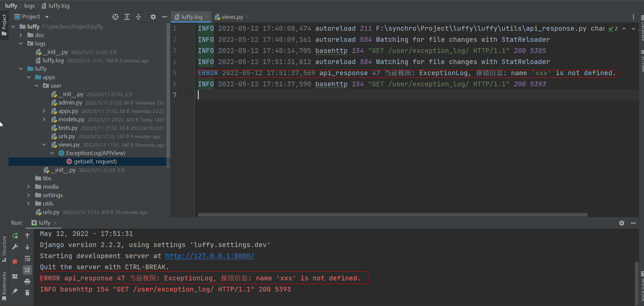Open the Project view dropdown

click(47, 17)
